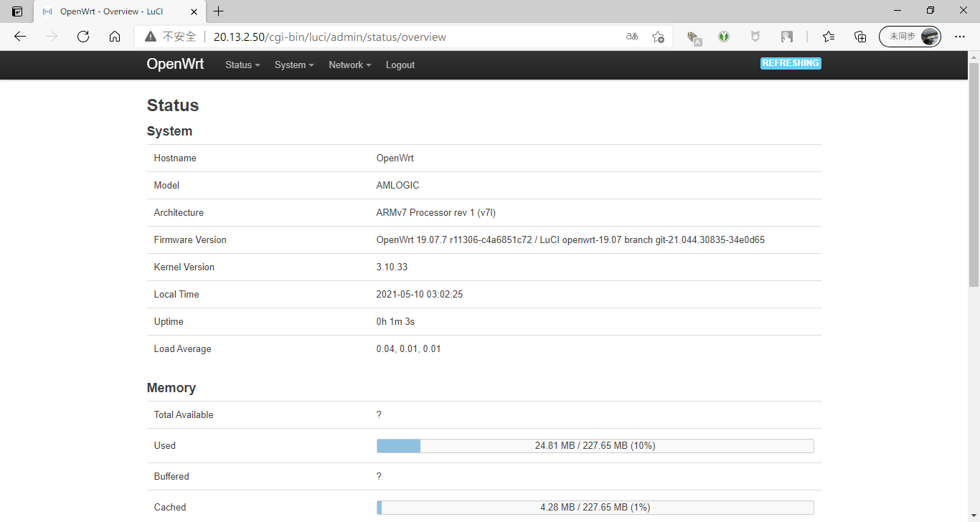Reload the page with refresh icon
980x522 pixels.
83,37
